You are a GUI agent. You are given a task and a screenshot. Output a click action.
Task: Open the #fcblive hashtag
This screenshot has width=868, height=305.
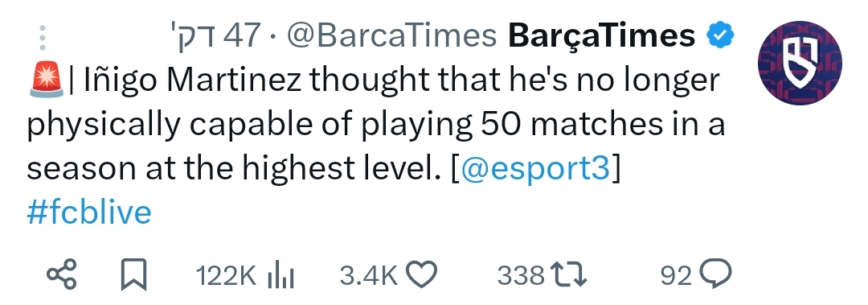pyautogui.click(x=89, y=212)
